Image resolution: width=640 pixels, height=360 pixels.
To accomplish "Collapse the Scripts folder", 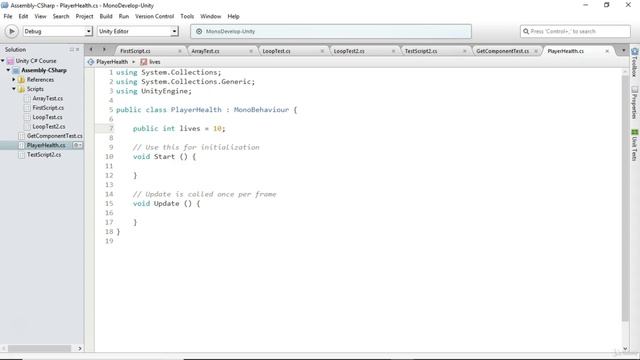I will click(x=14, y=89).
